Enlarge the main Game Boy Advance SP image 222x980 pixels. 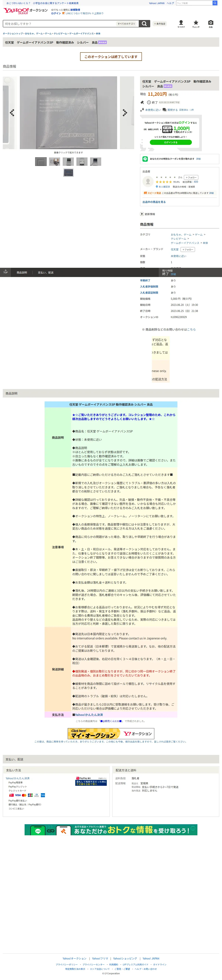pos(68,113)
